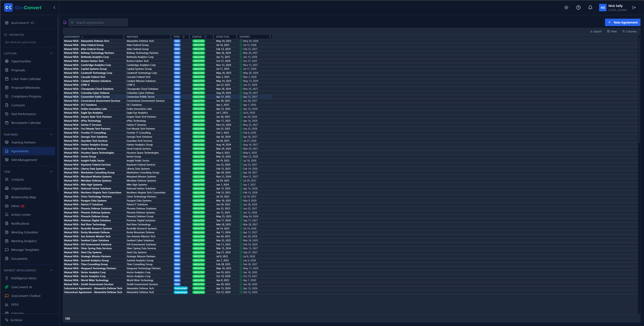Click the VAR Management icon
This screenshot has height=326, width=644.
click(x=7, y=160)
